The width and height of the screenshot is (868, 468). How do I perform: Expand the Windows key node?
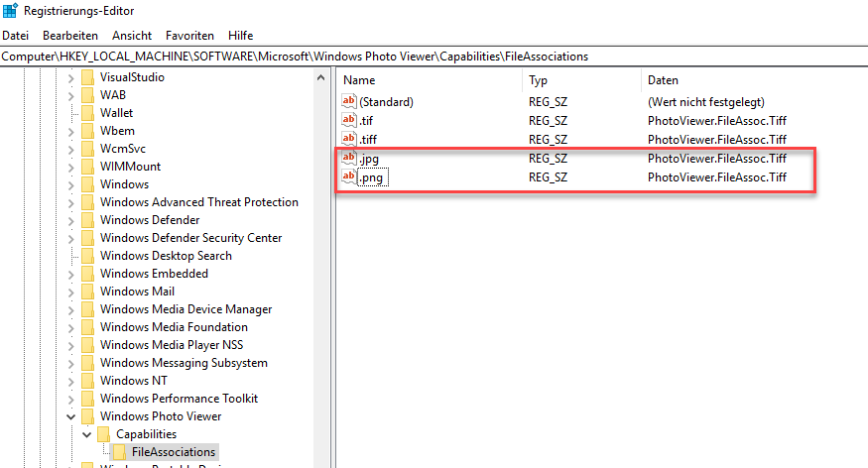pyautogui.click(x=70, y=184)
